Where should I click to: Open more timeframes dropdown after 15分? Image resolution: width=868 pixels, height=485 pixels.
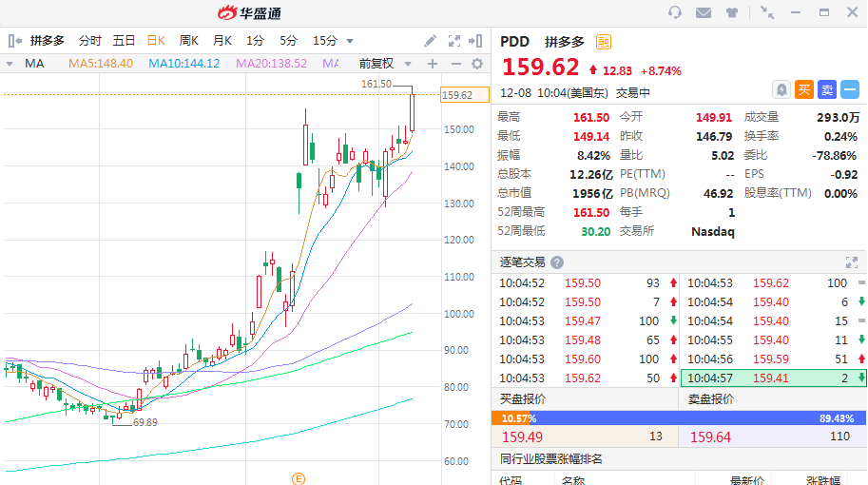pyautogui.click(x=350, y=41)
